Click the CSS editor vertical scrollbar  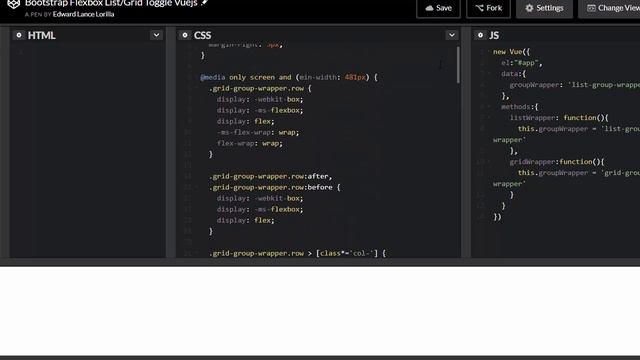coord(458,64)
